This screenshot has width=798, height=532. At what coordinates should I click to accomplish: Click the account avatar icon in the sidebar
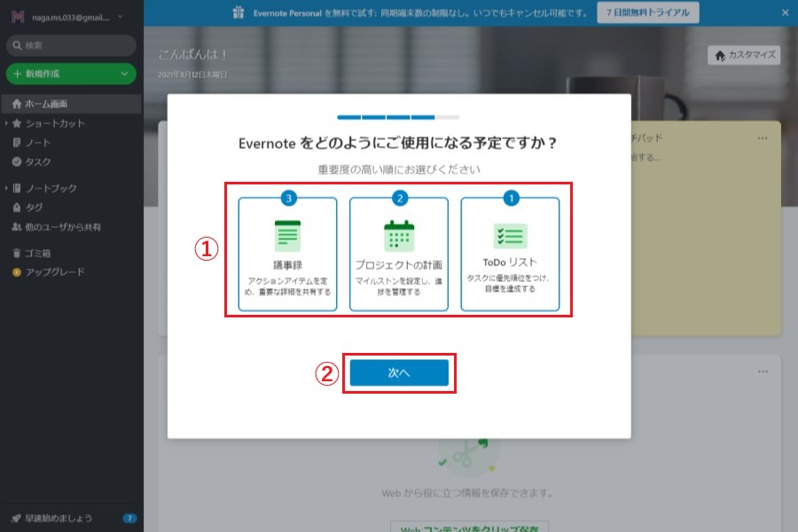point(18,17)
